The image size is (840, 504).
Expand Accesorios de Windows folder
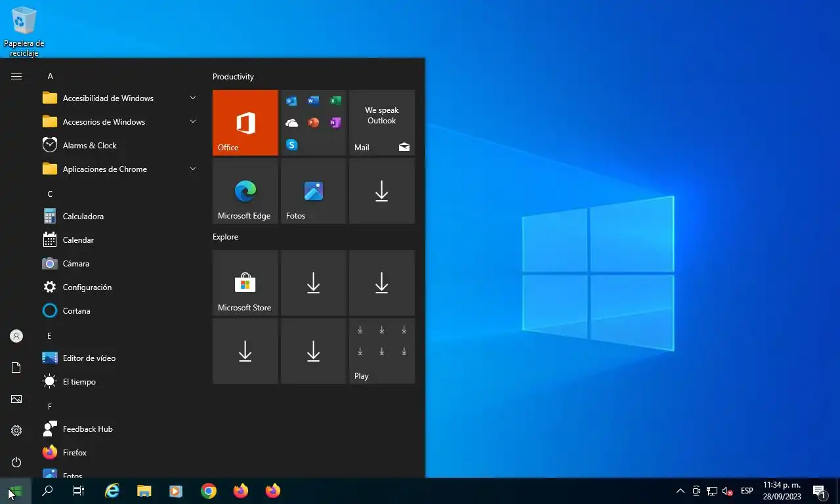pos(119,122)
